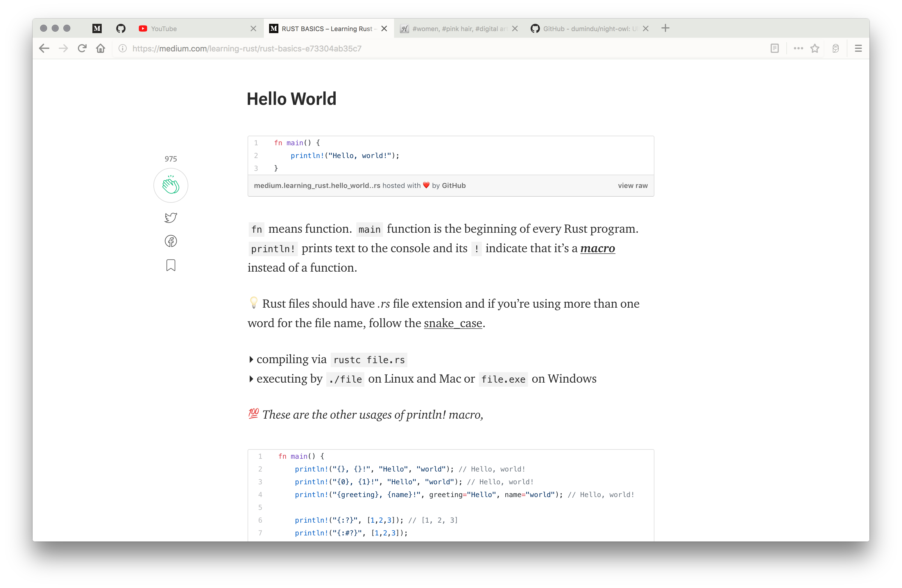The width and height of the screenshot is (902, 588).
Task: Click the browser refresh button
Action: 82,48
